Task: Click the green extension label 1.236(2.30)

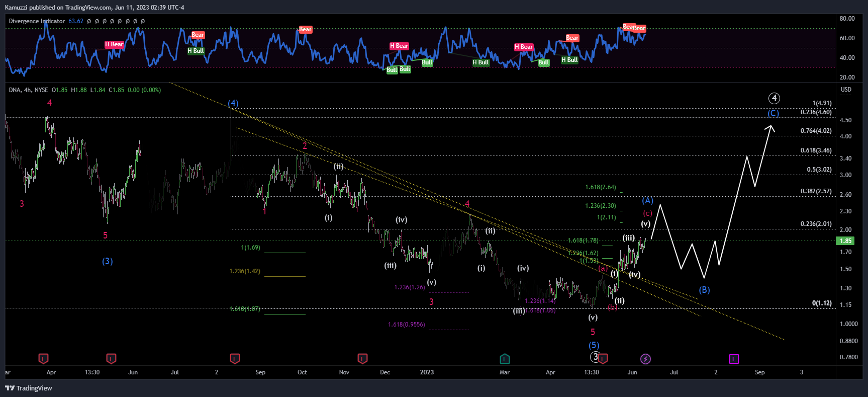Action: click(601, 206)
